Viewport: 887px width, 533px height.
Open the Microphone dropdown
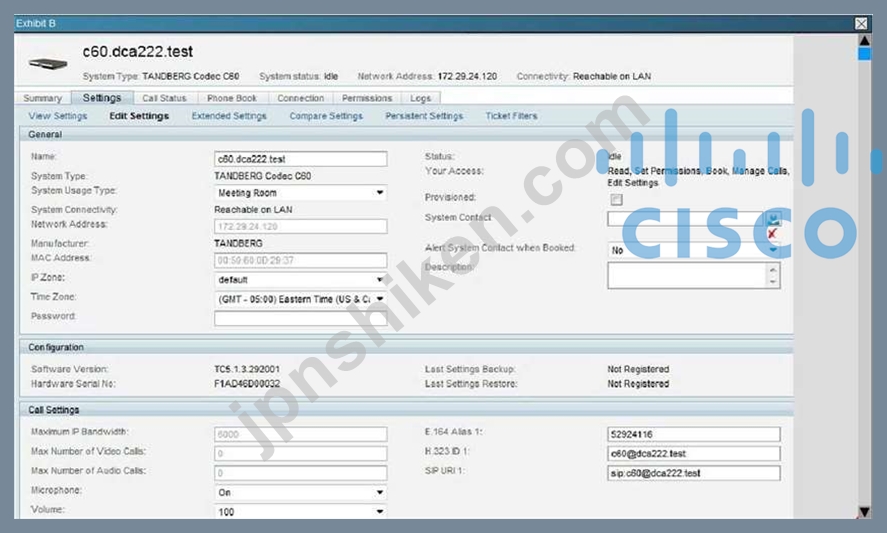pos(300,492)
